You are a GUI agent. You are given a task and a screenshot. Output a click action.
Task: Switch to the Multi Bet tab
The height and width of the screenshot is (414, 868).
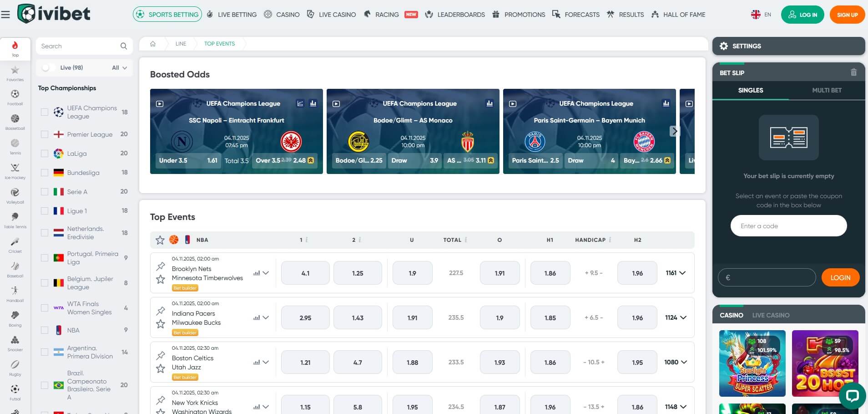(827, 90)
